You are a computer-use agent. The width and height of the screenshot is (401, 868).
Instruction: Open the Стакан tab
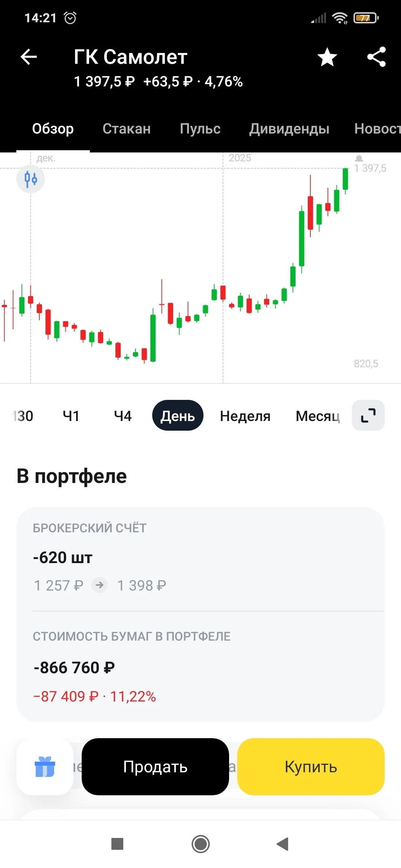[127, 129]
